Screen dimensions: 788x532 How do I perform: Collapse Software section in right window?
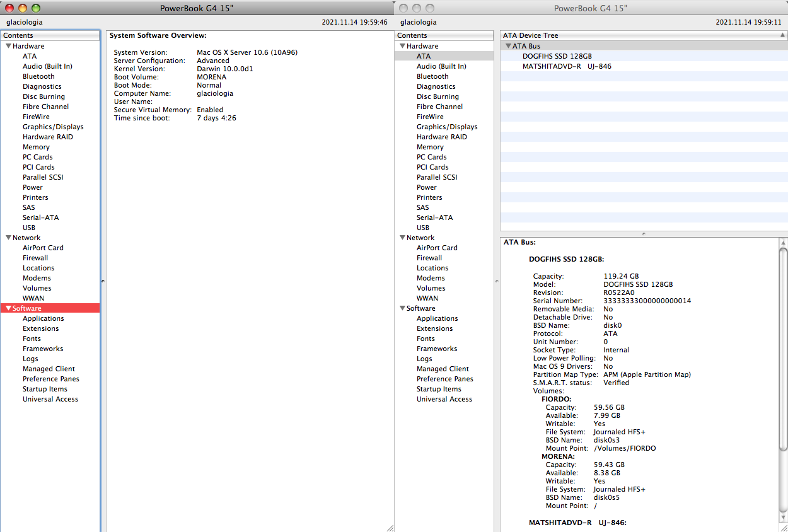[x=402, y=308]
